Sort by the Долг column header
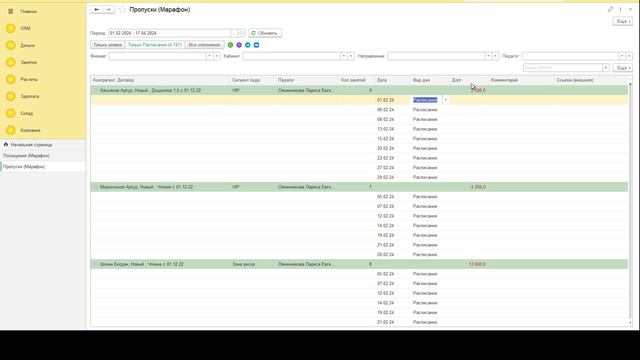 pos(469,80)
